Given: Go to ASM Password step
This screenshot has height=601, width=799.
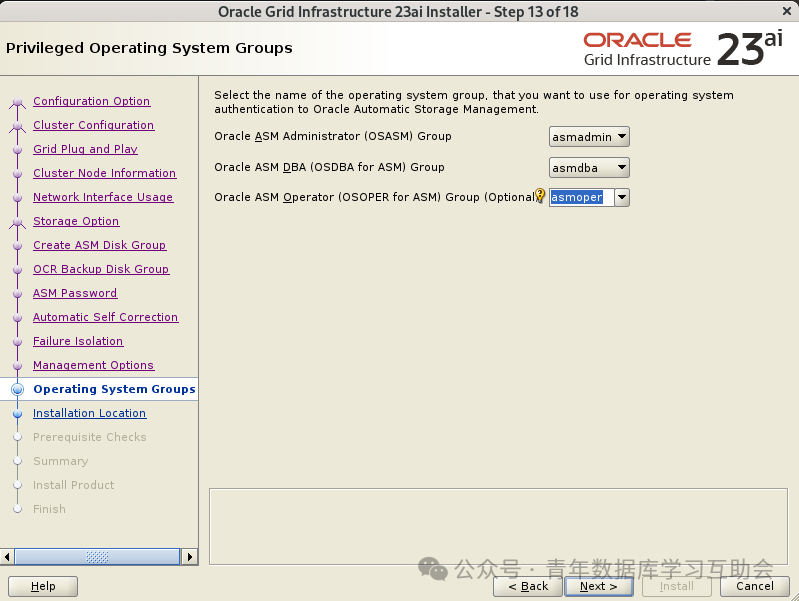Looking at the screenshot, I should click(75, 293).
